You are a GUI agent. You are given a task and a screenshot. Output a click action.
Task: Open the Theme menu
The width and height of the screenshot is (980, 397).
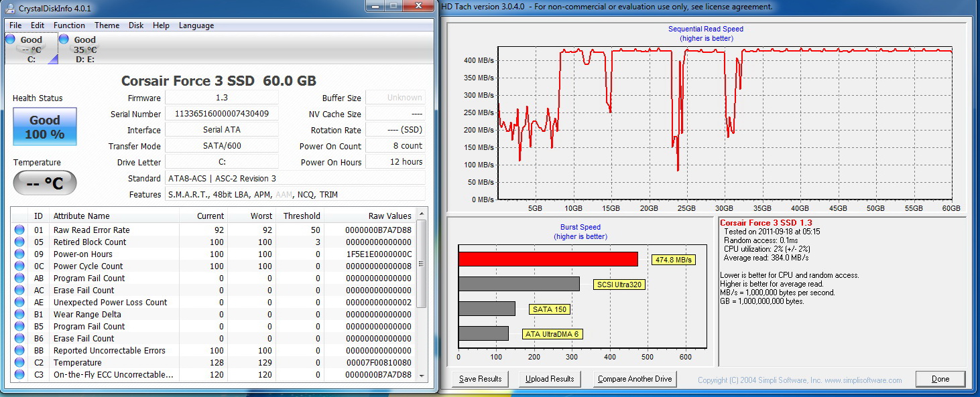tap(107, 25)
